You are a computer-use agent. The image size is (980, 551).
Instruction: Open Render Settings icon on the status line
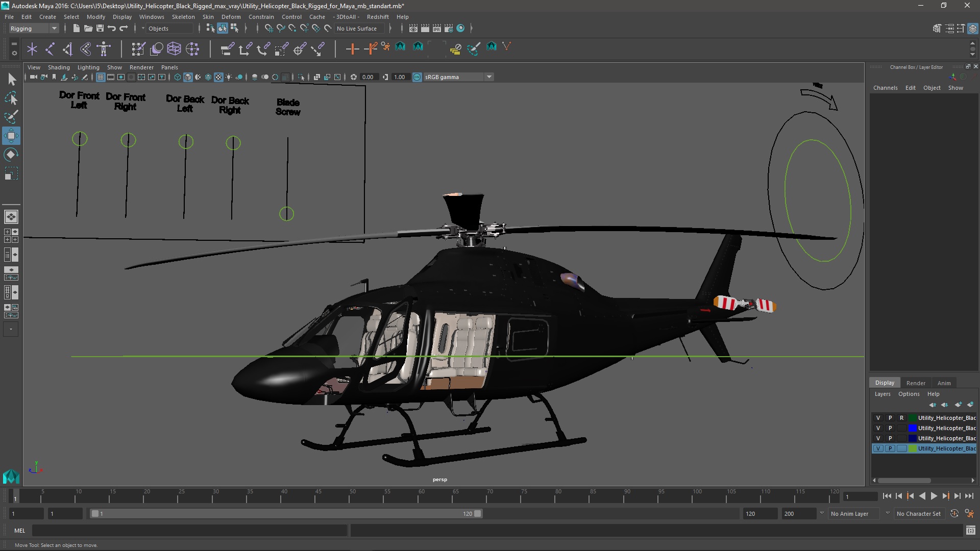coord(449,29)
